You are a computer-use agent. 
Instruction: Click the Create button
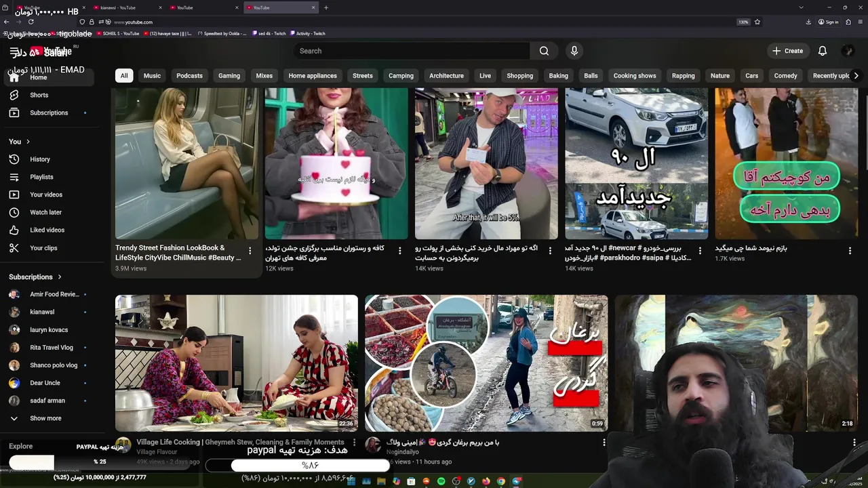point(787,51)
